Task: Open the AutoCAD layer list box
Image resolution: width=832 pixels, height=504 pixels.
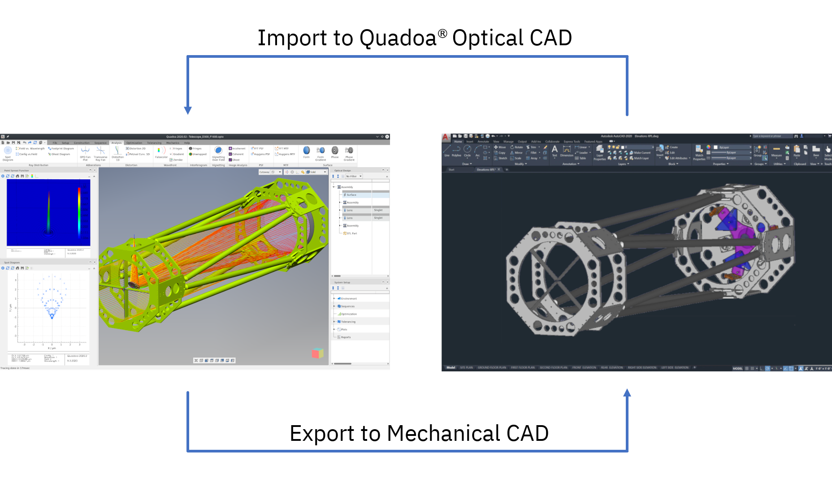Action: (631, 147)
